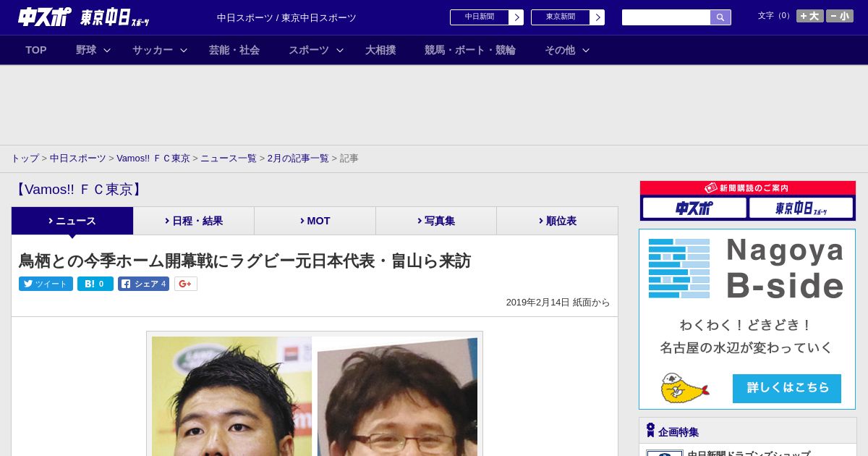
Task: Expand the サッカー dropdown chevron
Action: pos(184,50)
